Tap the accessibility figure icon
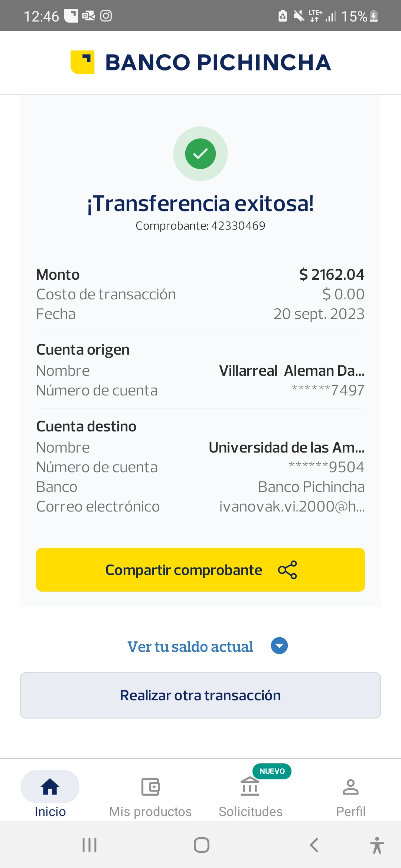The image size is (401, 868). pyautogui.click(x=377, y=845)
